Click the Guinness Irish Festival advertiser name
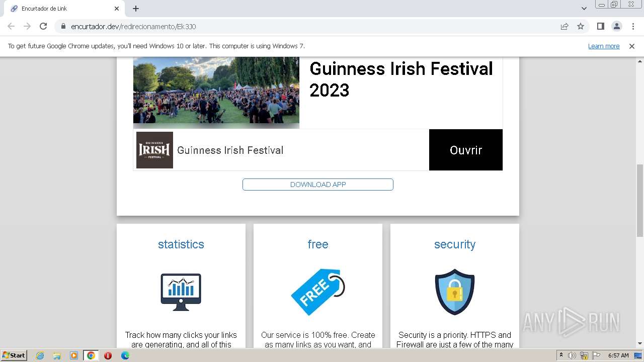The height and width of the screenshot is (362, 644). tap(230, 150)
